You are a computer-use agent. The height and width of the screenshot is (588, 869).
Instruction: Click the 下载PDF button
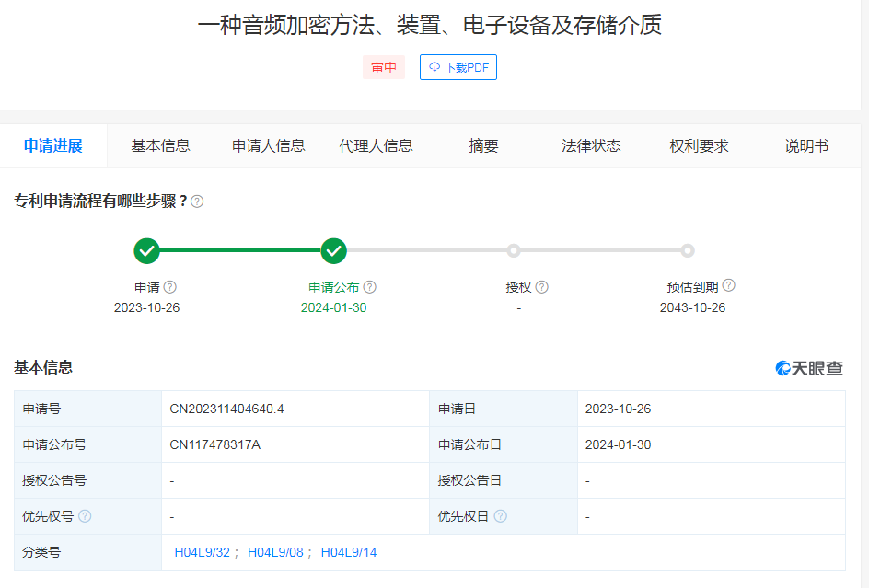pyautogui.click(x=458, y=67)
